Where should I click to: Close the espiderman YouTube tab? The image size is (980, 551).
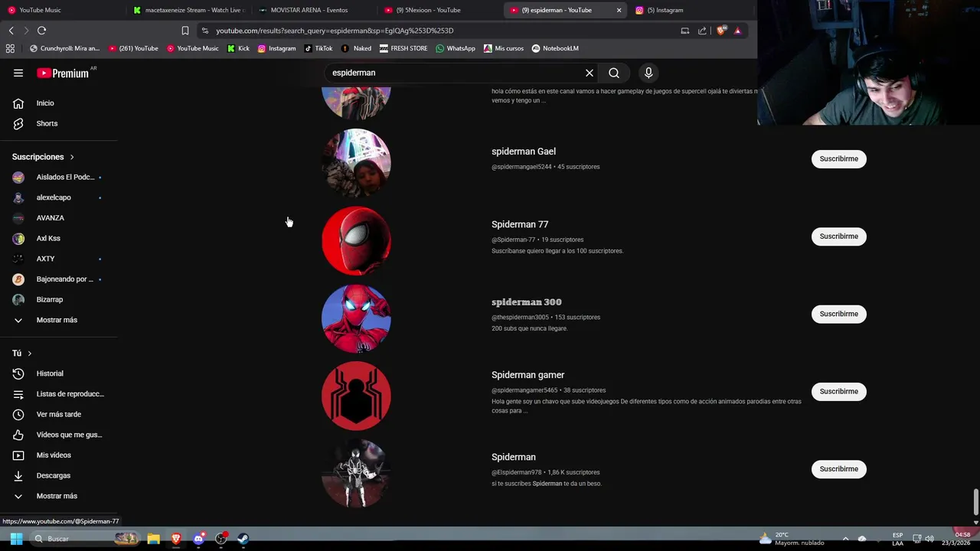619,10
